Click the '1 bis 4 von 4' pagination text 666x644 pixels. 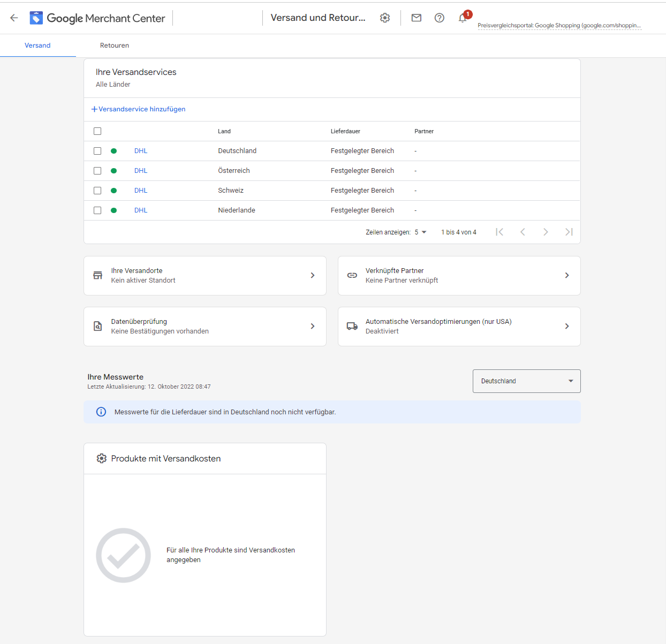(x=459, y=232)
